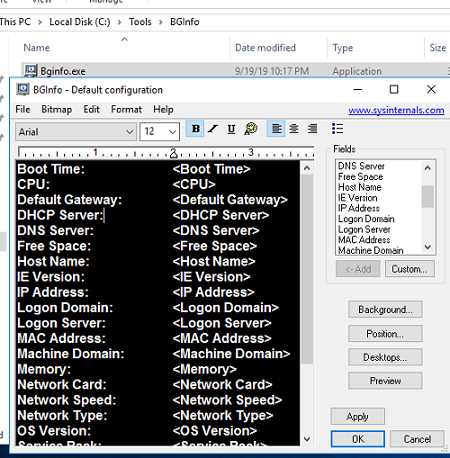Select the Bginfo.exe file icon
Image resolution: width=450 pixels, height=458 pixels.
(31, 71)
